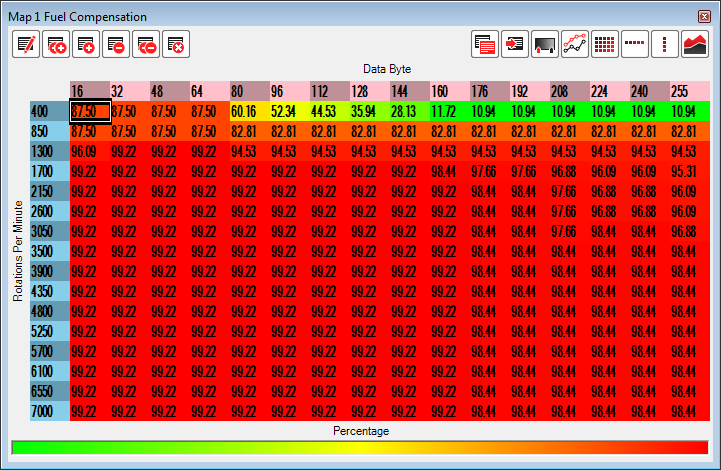Click the cell with value 95.31

[x=690, y=172]
